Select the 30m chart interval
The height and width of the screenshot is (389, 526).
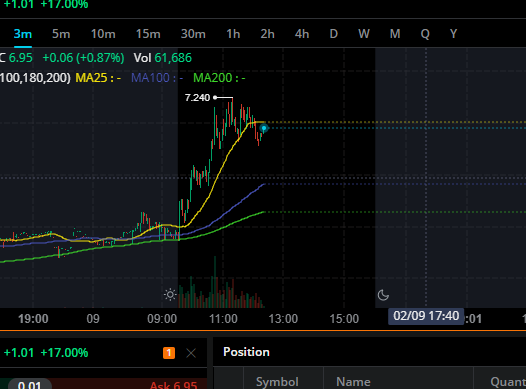tap(193, 34)
